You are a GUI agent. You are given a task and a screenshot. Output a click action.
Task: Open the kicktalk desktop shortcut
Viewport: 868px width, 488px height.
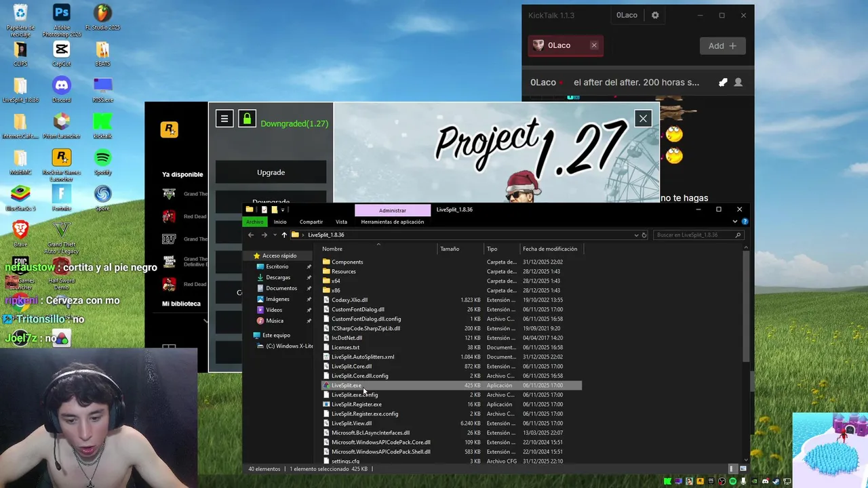(x=102, y=126)
